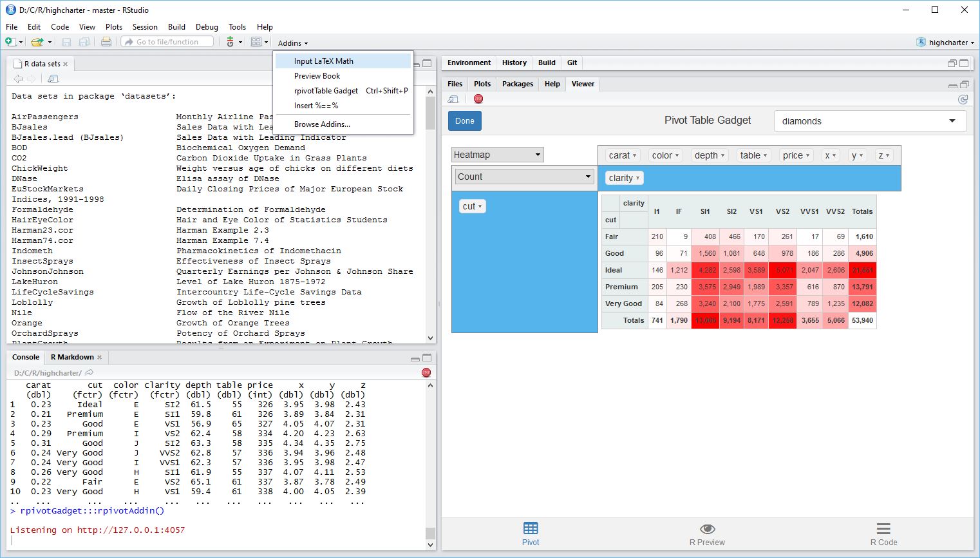The height and width of the screenshot is (558, 980).
Task: Select Input LaTeX Math addin
Action: click(x=343, y=61)
